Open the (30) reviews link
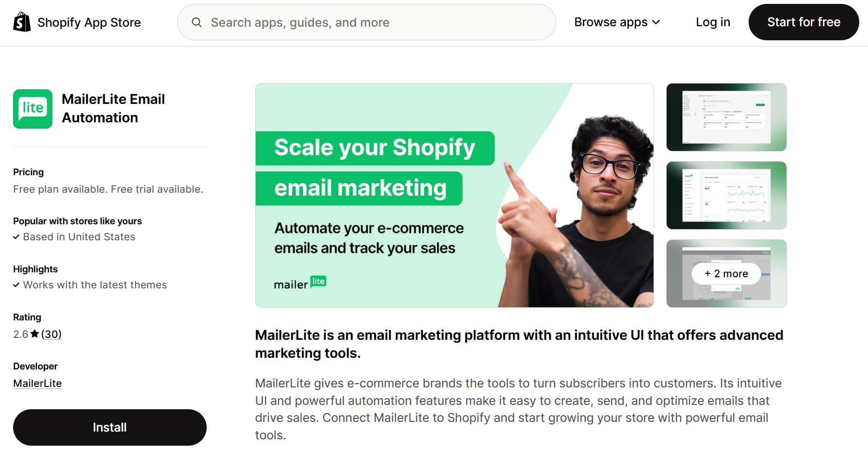 [x=50, y=334]
